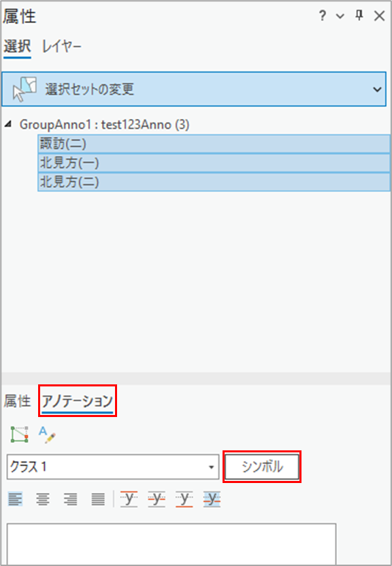Click the シンボル button
Viewport: 392px width, 566px height.
click(262, 467)
